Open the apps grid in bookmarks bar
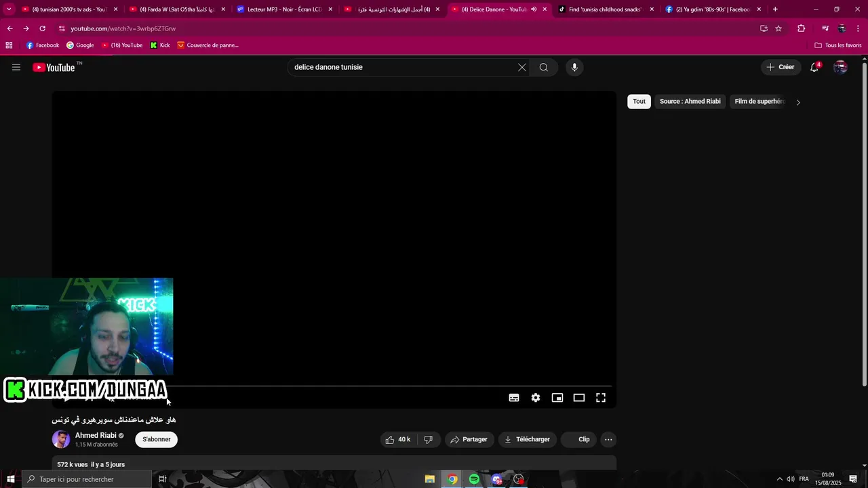Viewport: 868px width, 488px height. [9, 45]
